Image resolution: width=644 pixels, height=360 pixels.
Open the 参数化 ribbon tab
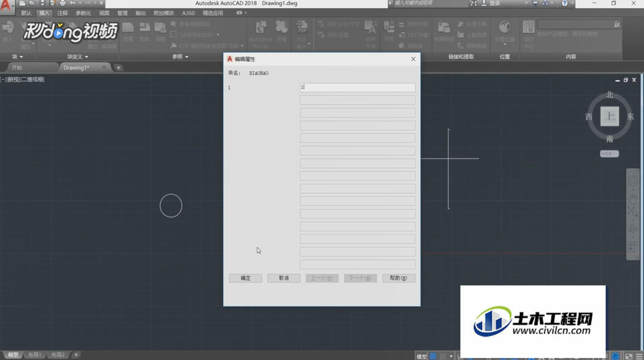(83, 13)
